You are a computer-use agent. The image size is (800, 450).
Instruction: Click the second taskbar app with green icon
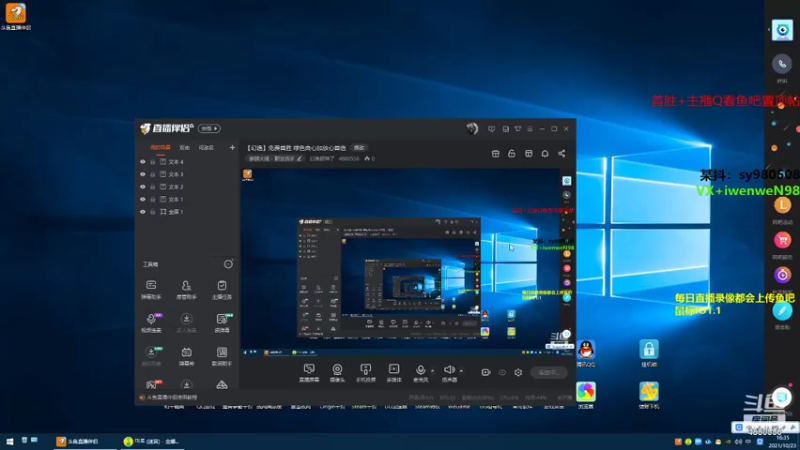coord(152,441)
